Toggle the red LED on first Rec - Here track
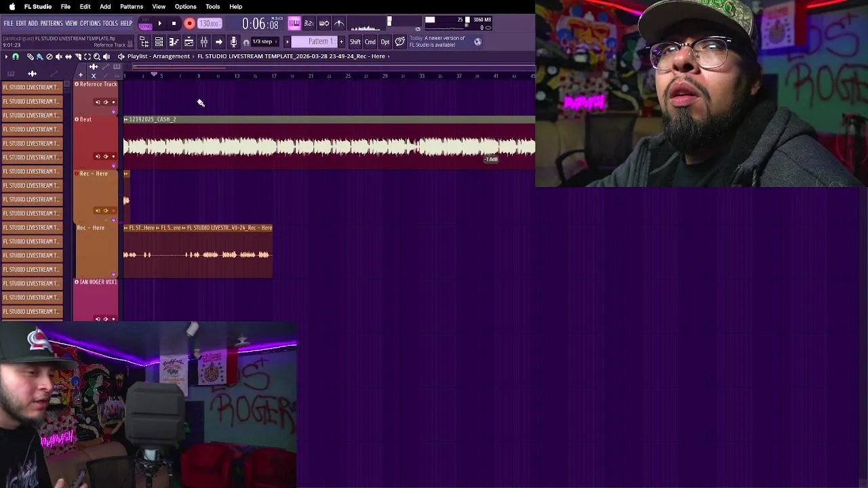The height and width of the screenshot is (488, 868). pyautogui.click(x=77, y=174)
